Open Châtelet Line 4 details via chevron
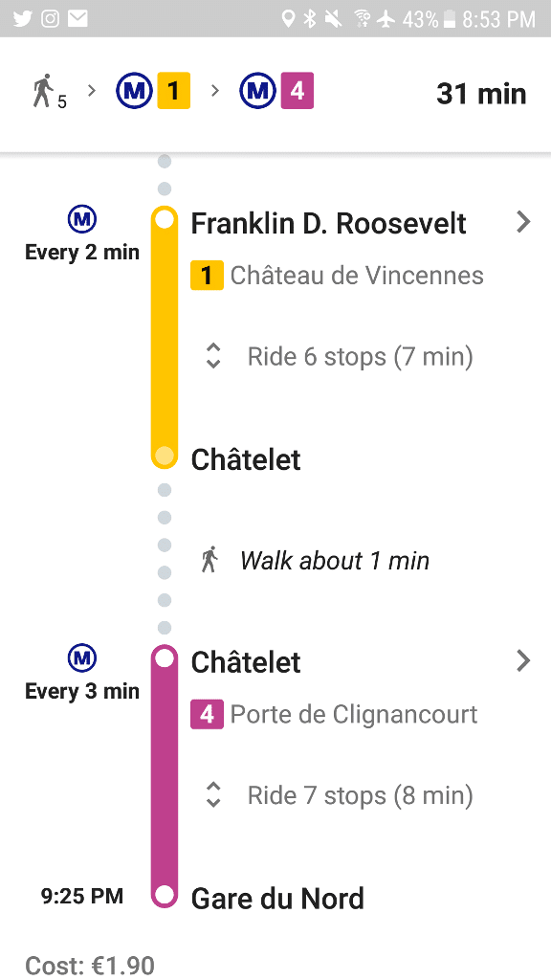The width and height of the screenshot is (551, 980). click(x=522, y=660)
